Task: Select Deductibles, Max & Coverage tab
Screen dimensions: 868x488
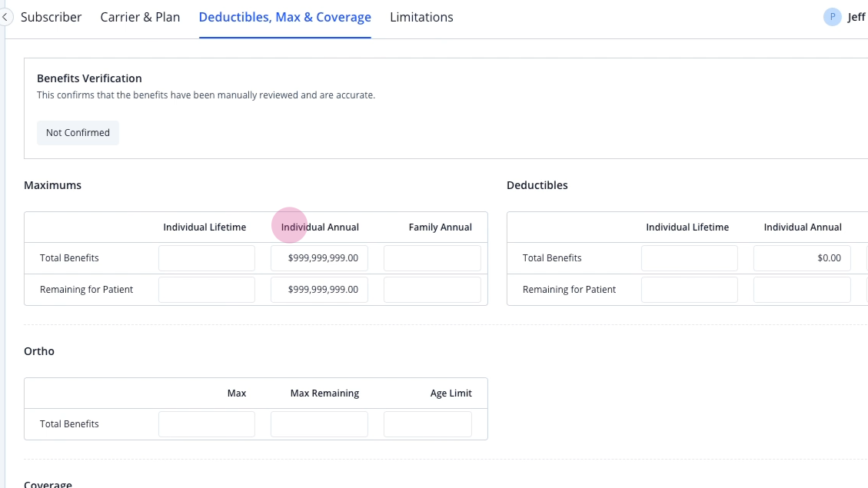Action: pyautogui.click(x=285, y=17)
